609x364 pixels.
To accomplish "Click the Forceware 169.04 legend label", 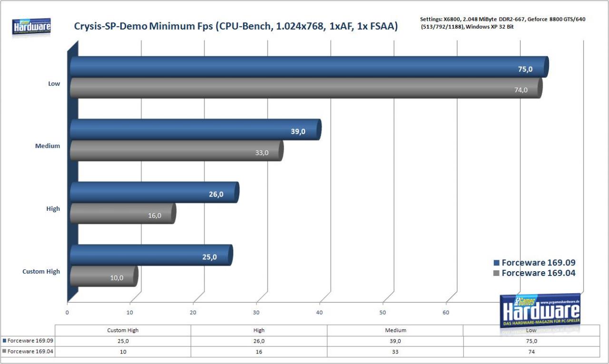I will click(x=539, y=273).
